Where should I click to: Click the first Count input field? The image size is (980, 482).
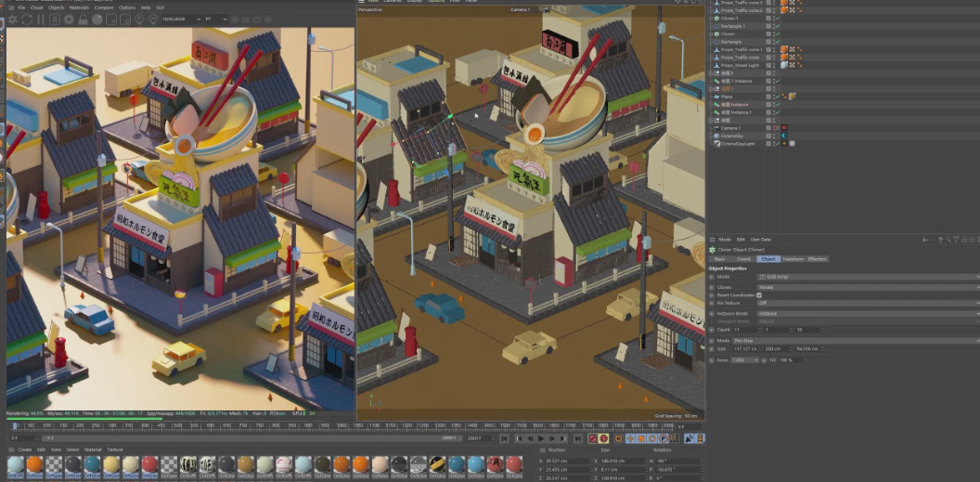click(x=744, y=330)
